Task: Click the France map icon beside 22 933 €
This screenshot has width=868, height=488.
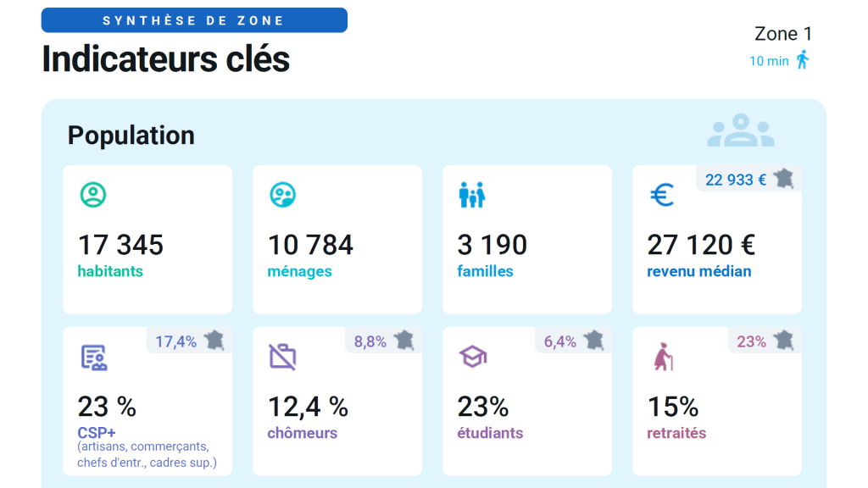Action: (783, 179)
